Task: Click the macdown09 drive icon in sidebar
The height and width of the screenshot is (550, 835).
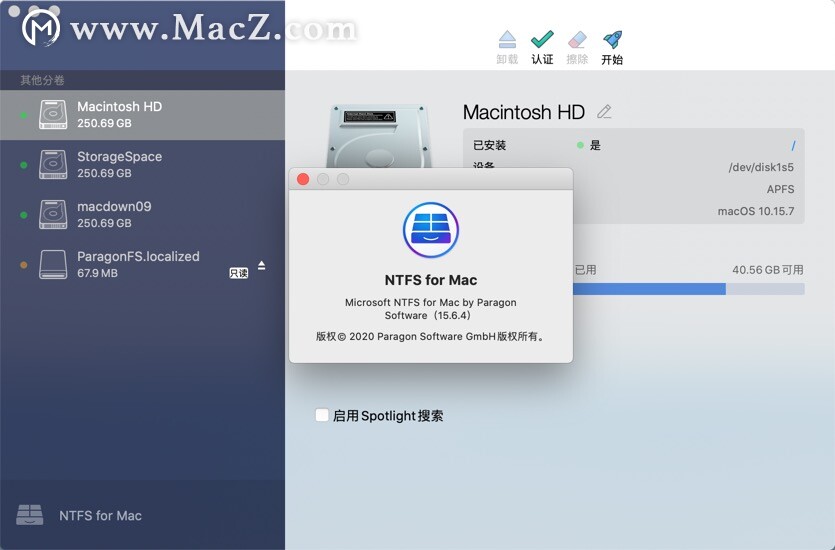Action: click(x=53, y=215)
